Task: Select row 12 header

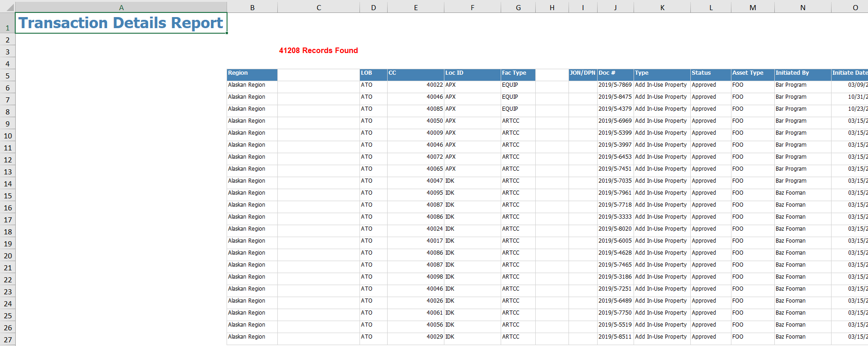Action: click(x=7, y=160)
